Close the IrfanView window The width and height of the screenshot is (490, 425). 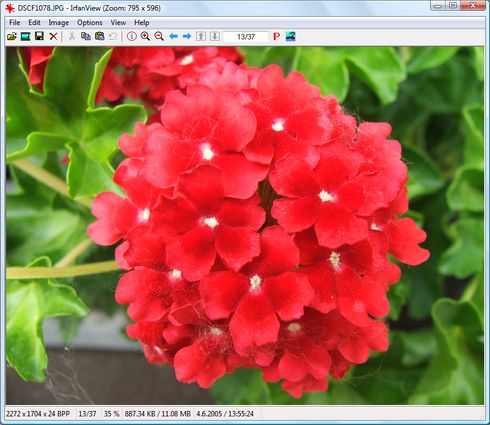[473, 6]
